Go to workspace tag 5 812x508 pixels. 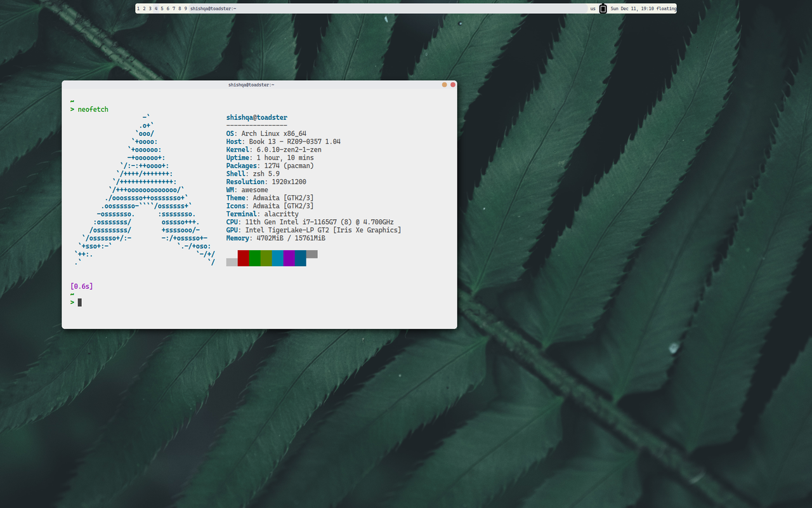162,9
